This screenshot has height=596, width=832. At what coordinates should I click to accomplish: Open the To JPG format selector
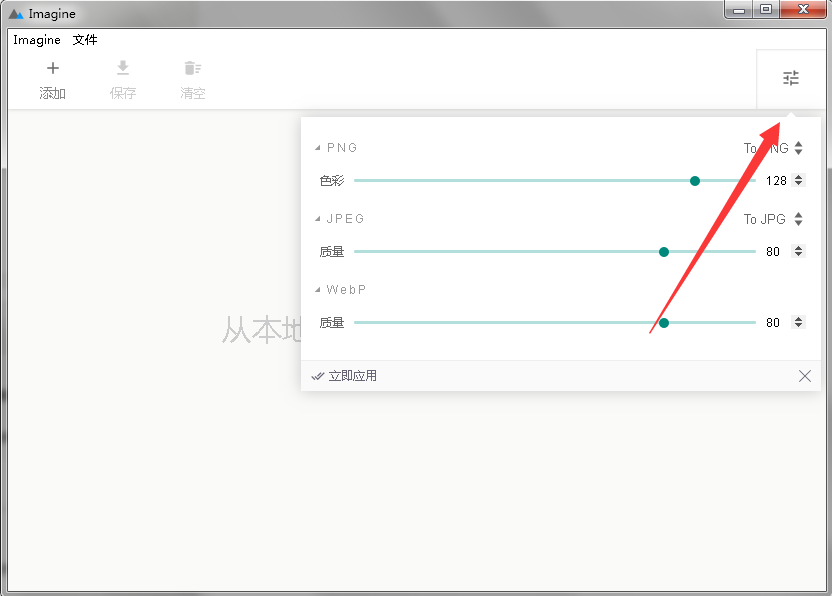[773, 219]
